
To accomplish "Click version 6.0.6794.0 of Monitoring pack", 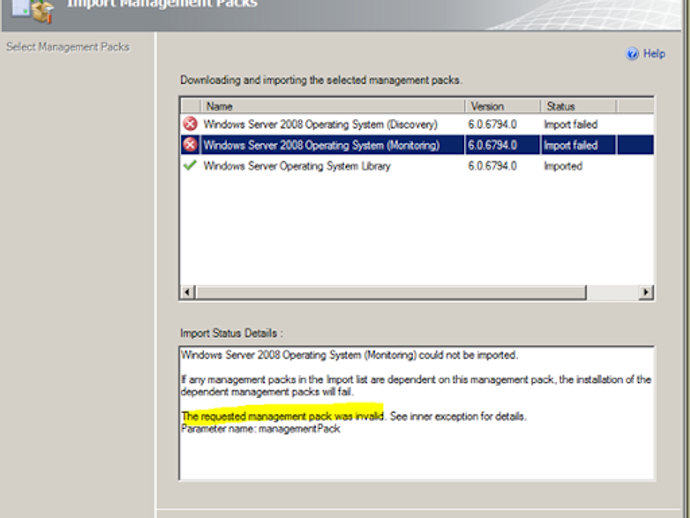I will [x=492, y=145].
